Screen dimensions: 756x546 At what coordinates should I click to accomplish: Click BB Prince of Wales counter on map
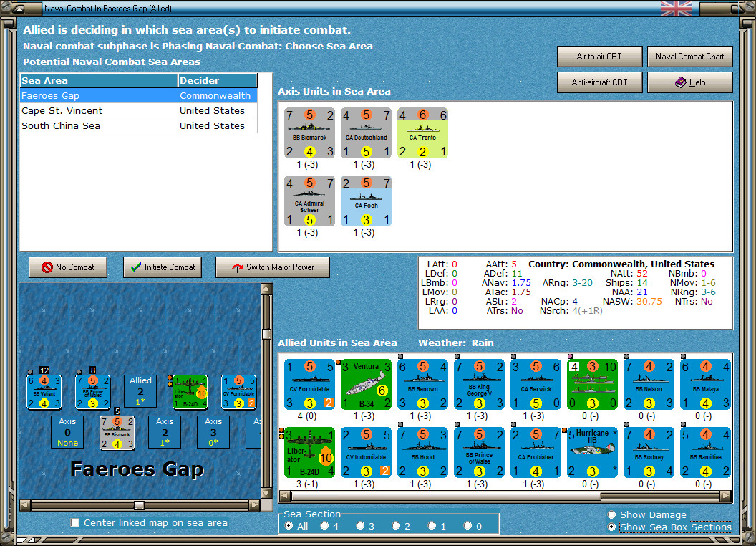pyautogui.click(x=92, y=392)
